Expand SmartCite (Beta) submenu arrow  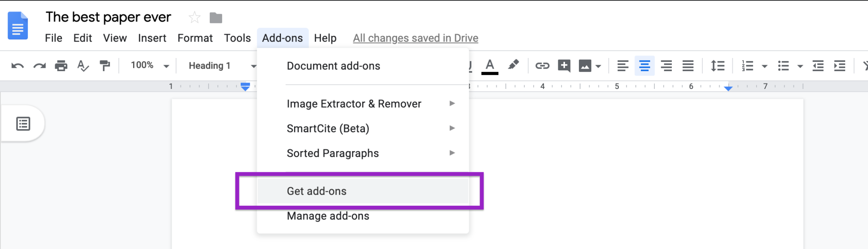[x=452, y=128]
